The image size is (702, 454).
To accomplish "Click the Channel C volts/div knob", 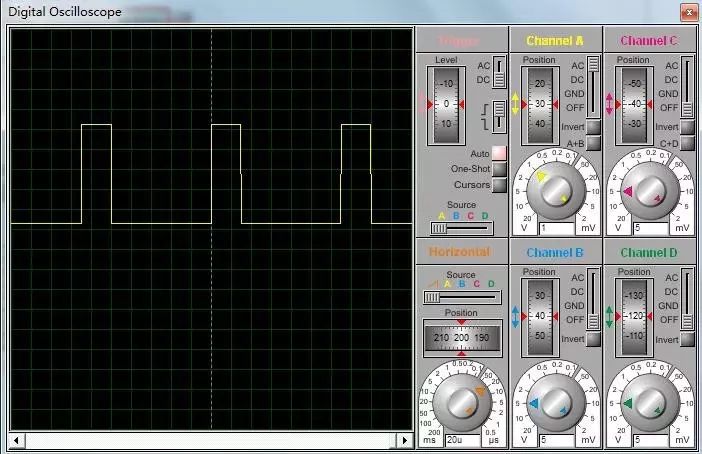I will pos(650,190).
